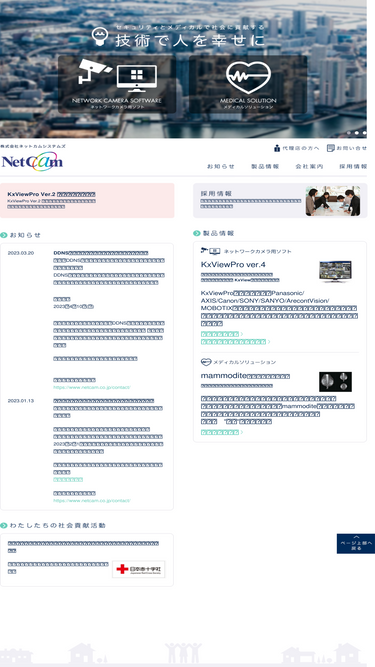Click the メディカルソリューション category label
The height and width of the screenshot is (667, 375).
coord(244,362)
